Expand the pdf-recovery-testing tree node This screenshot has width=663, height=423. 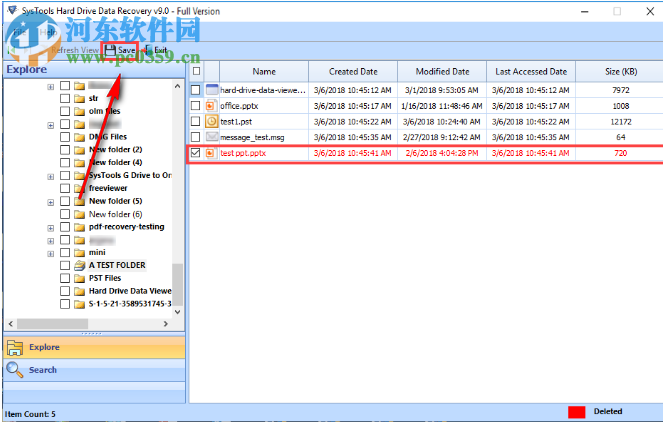pos(51,228)
